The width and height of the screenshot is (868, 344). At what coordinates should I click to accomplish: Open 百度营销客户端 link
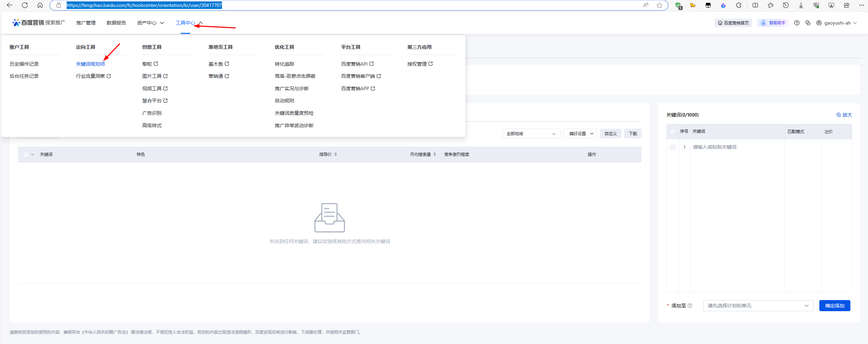(x=361, y=76)
